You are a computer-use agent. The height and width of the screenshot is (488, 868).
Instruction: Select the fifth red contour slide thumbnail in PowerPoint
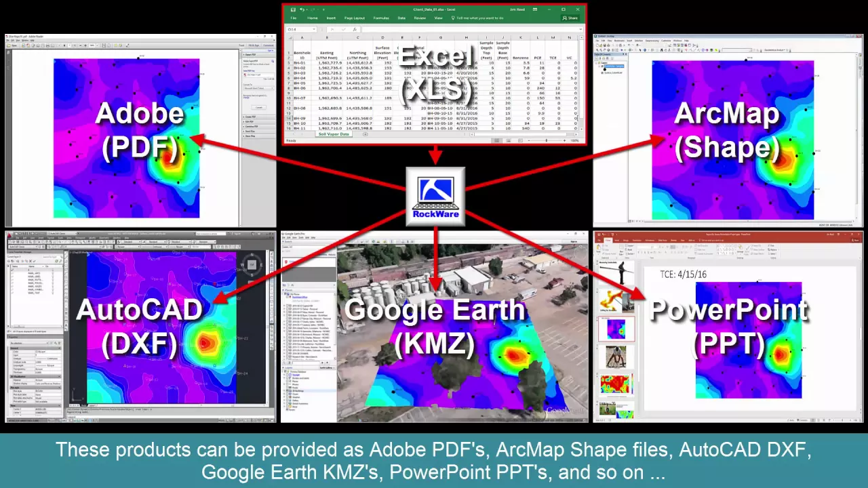tap(616, 384)
